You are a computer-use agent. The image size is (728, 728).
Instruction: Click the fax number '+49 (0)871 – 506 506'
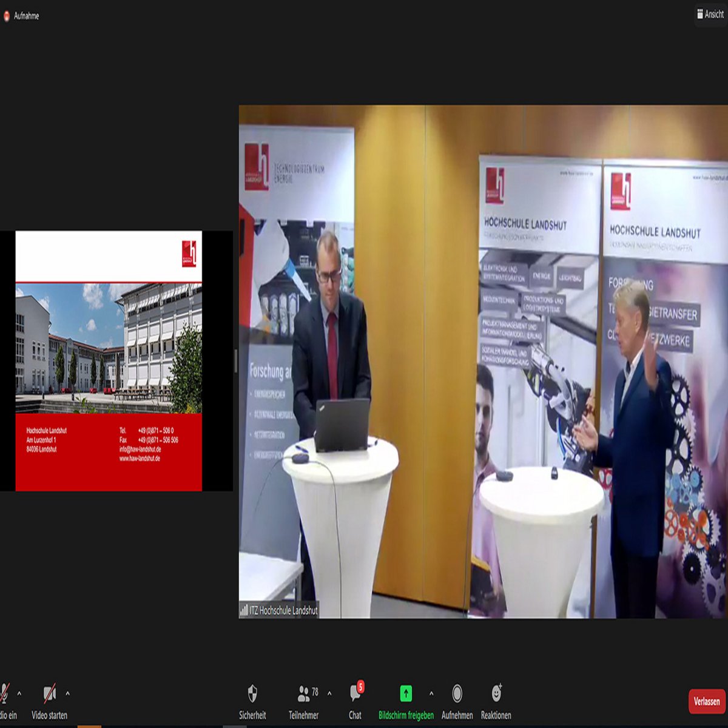(x=158, y=440)
